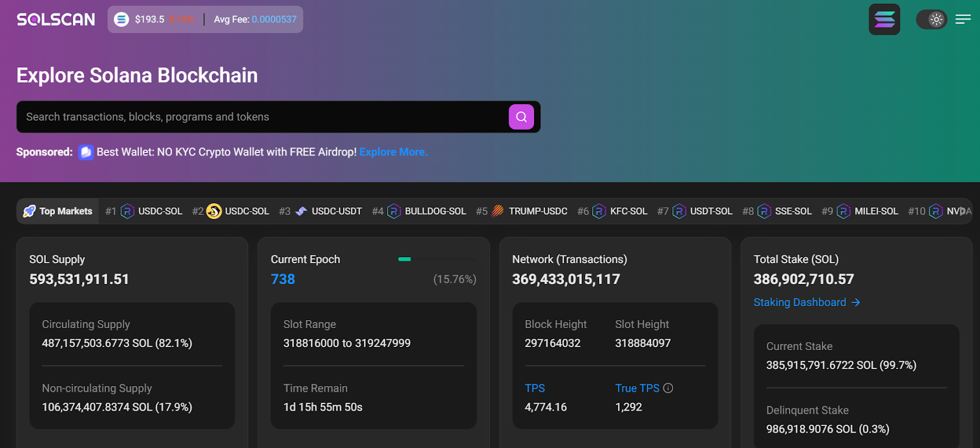Image resolution: width=980 pixels, height=448 pixels.
Task: Open the USDT-SOL market
Action: click(x=711, y=211)
